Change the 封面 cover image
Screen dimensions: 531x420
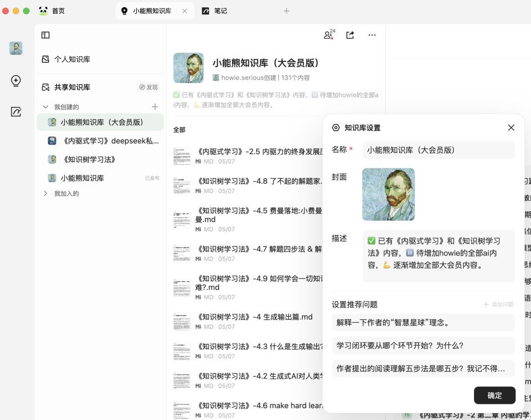(388, 194)
